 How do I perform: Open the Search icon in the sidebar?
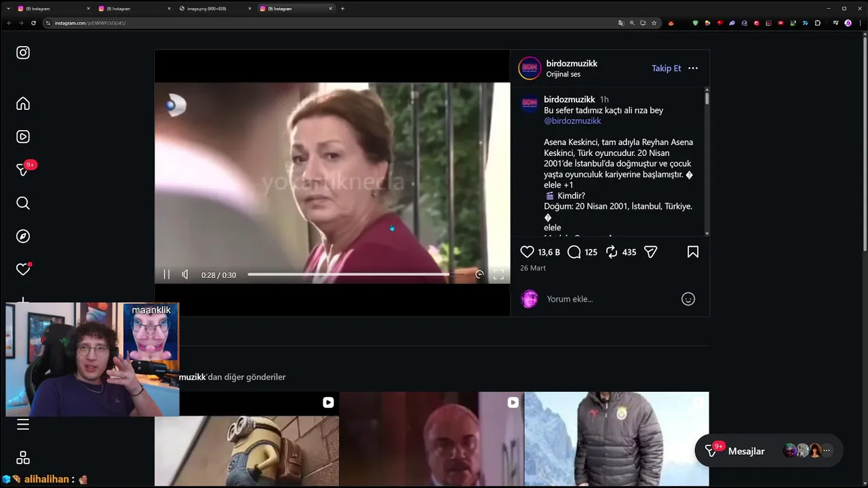pyautogui.click(x=23, y=203)
